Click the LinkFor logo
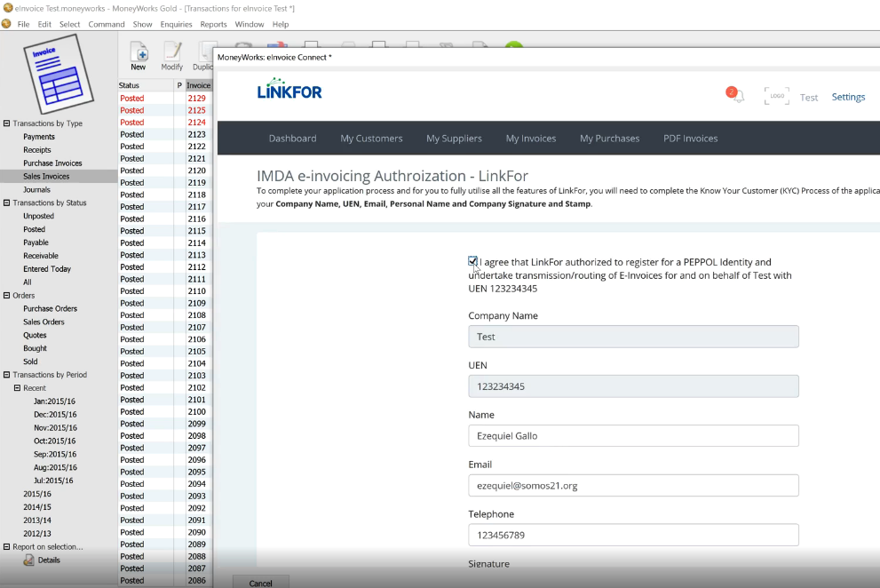The height and width of the screenshot is (588, 880). (x=289, y=89)
